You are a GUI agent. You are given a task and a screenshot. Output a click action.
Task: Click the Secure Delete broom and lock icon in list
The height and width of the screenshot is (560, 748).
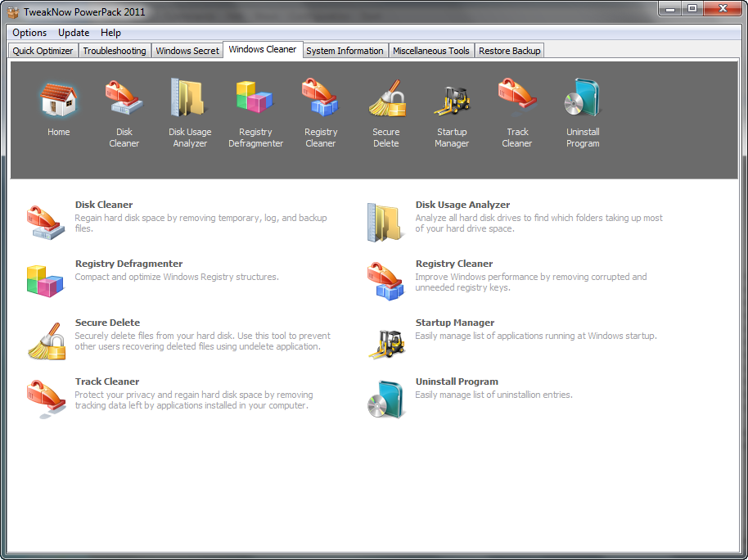click(x=47, y=341)
